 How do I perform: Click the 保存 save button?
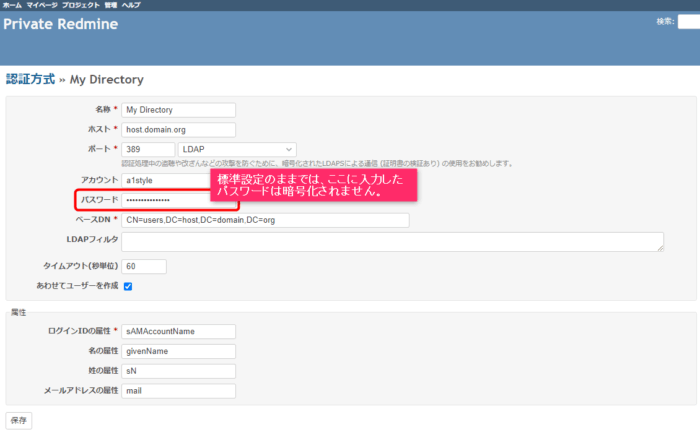pos(19,421)
